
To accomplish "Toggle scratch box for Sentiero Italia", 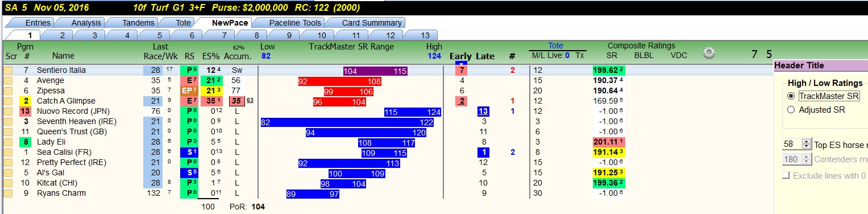I will (9, 70).
